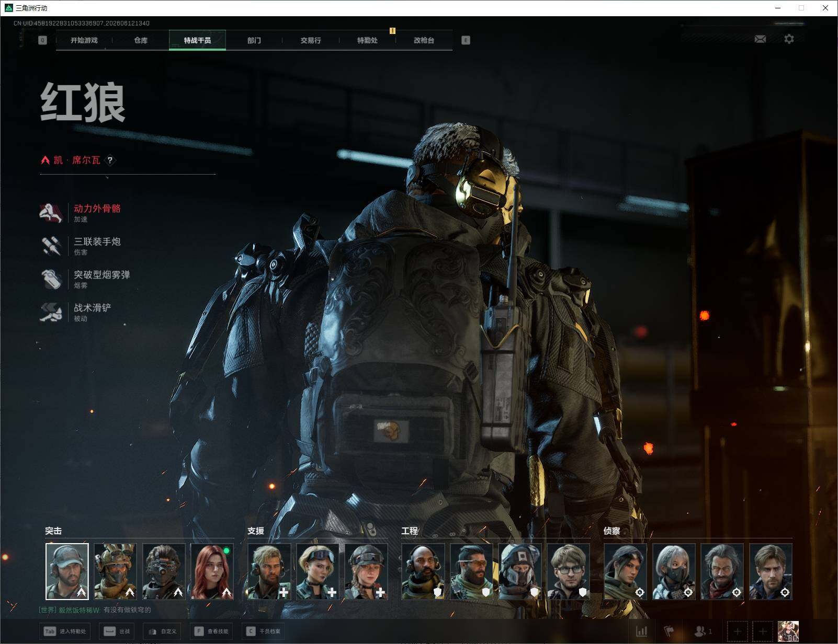The height and width of the screenshot is (644, 838).
Task: Click the 三联装手炮 skill name text
Action: tap(97, 241)
